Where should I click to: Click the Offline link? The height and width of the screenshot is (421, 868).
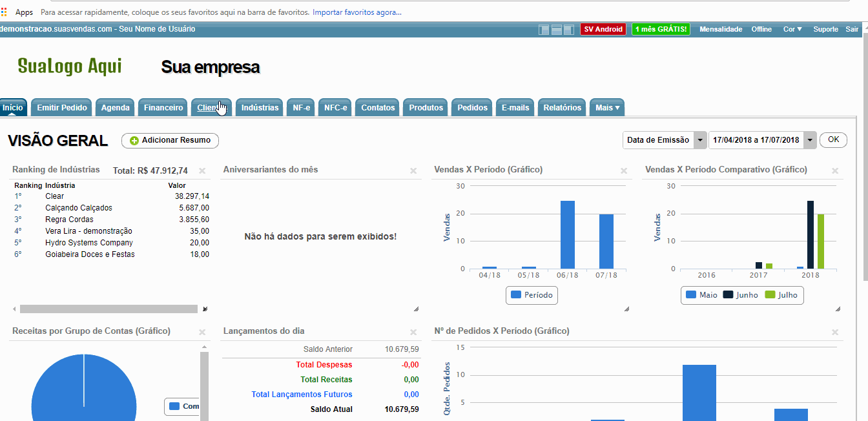pyautogui.click(x=761, y=29)
